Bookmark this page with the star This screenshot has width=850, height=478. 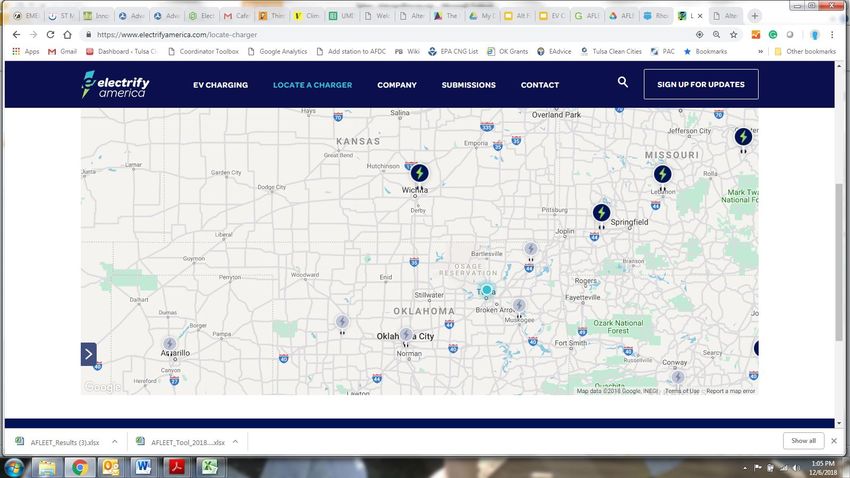click(733, 35)
